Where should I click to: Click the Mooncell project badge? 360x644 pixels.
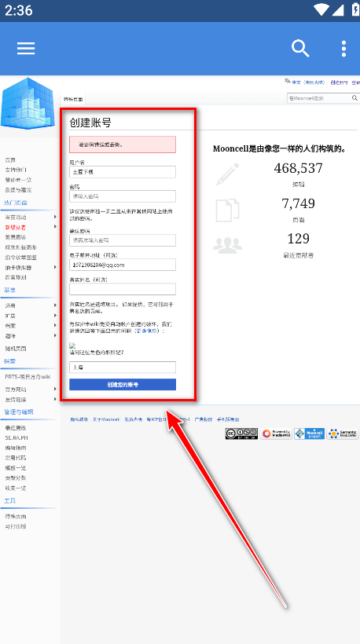[309, 434]
